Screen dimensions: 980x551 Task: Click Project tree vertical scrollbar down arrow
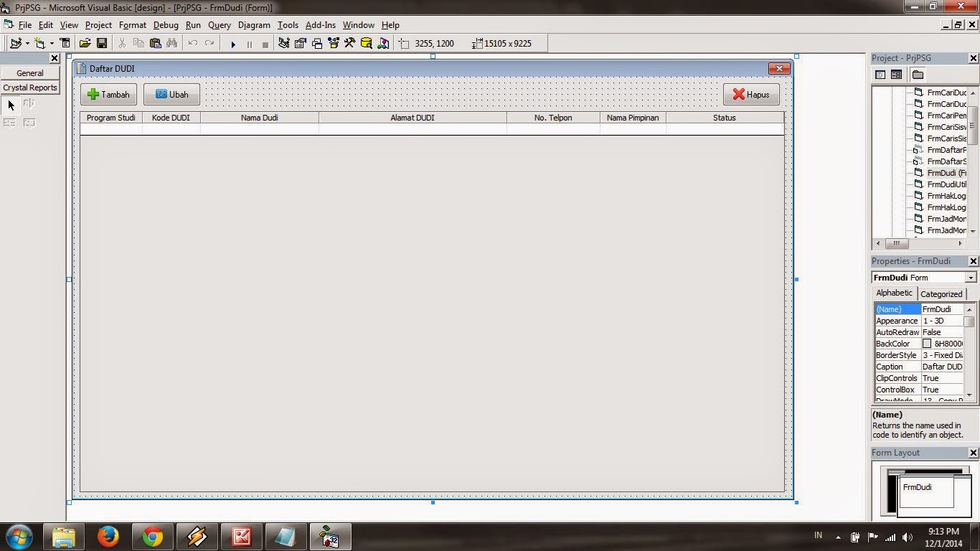pos(973,231)
